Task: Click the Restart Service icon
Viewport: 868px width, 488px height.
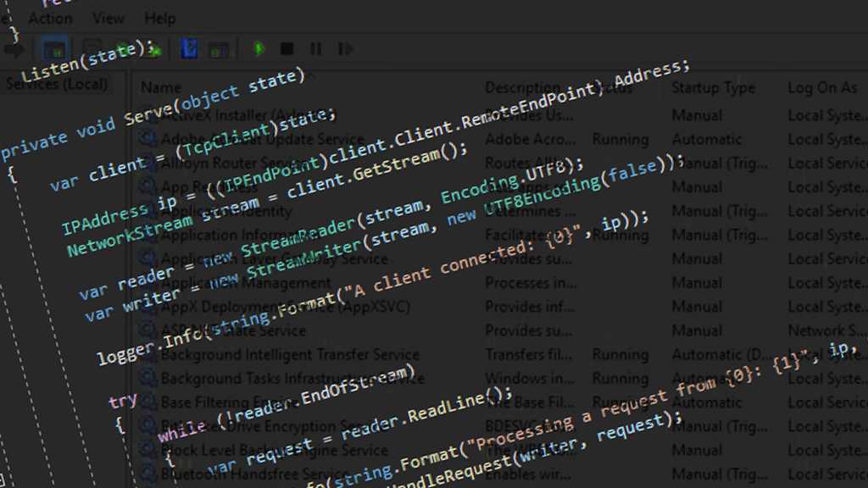Action: [345, 49]
